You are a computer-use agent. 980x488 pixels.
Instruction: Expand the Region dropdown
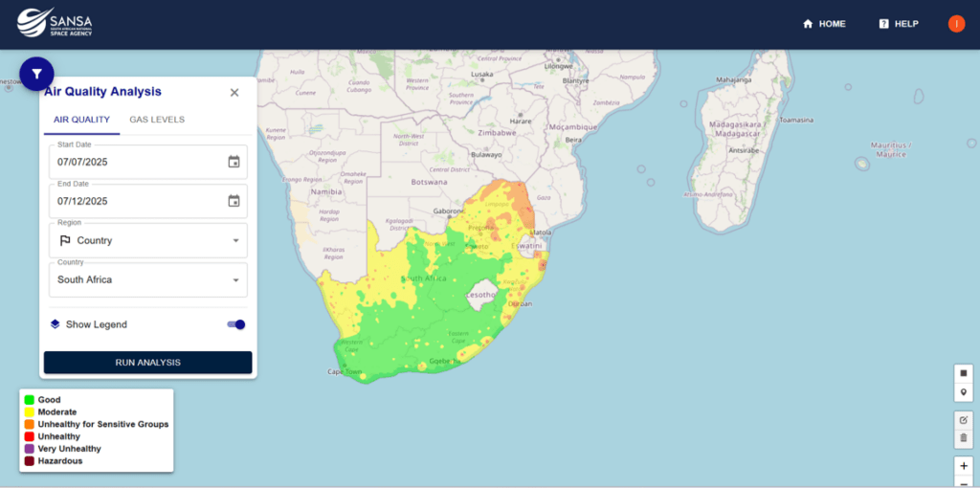(x=147, y=241)
